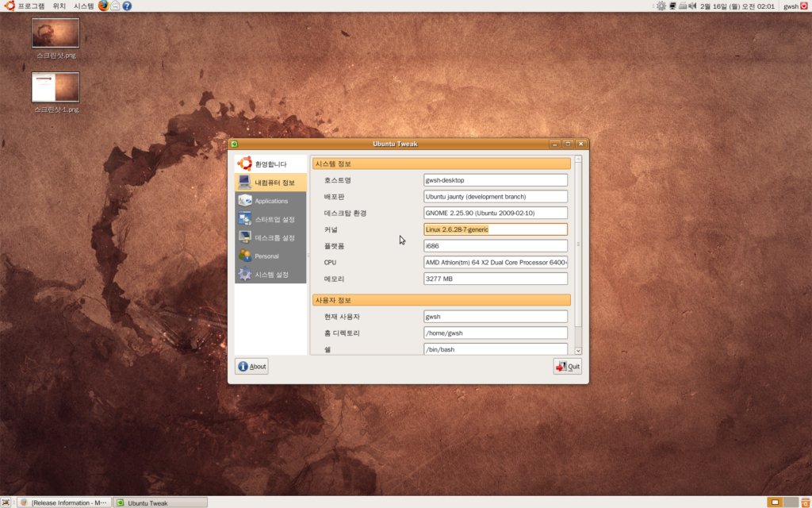Click the computer icon beside 내컴퓨터 정보
Viewport: 812px width, 508px height.
[x=244, y=182]
